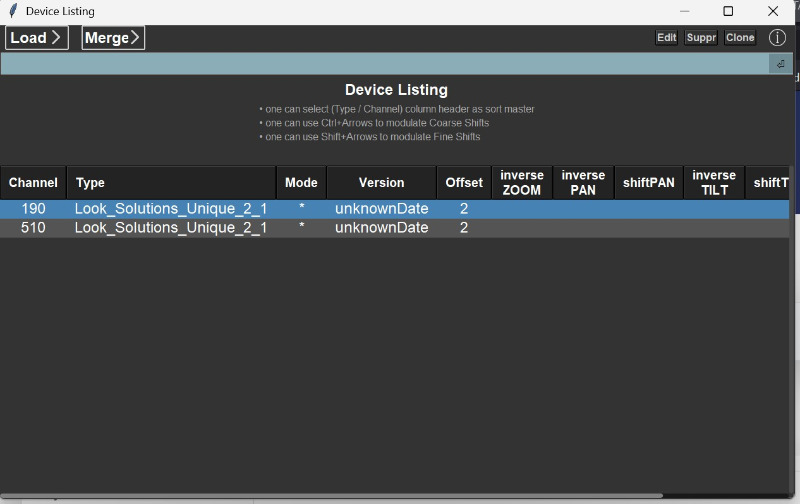Click the inverse PAN column header
The image size is (800, 504).
[x=583, y=183]
